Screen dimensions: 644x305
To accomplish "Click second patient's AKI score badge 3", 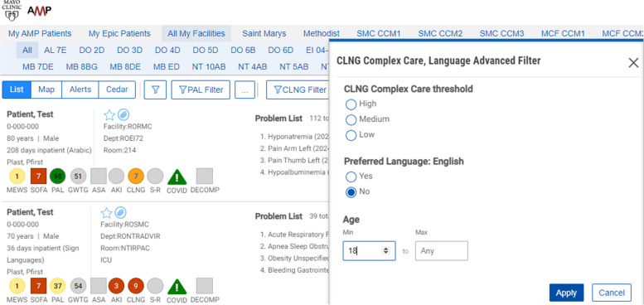I will click(x=116, y=286).
